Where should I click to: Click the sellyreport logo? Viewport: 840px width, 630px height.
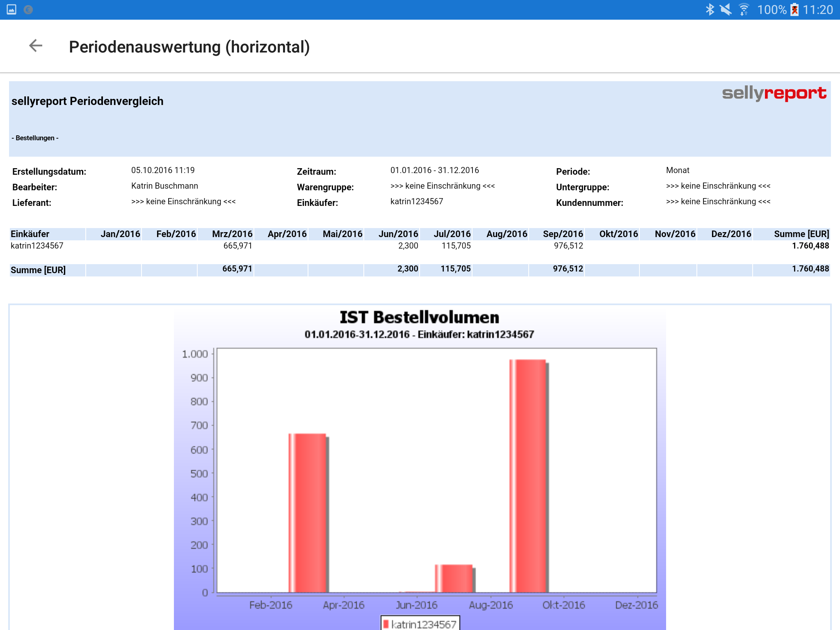click(x=774, y=94)
